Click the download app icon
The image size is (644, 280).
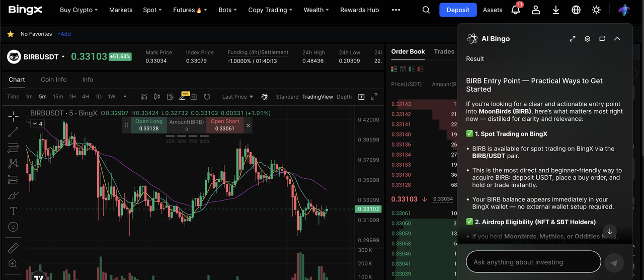556,10
